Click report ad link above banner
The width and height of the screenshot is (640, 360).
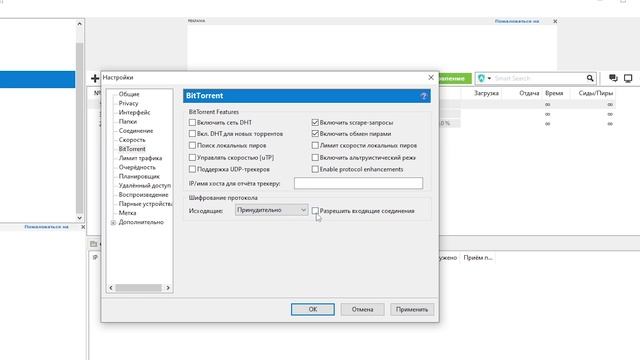coord(517,21)
